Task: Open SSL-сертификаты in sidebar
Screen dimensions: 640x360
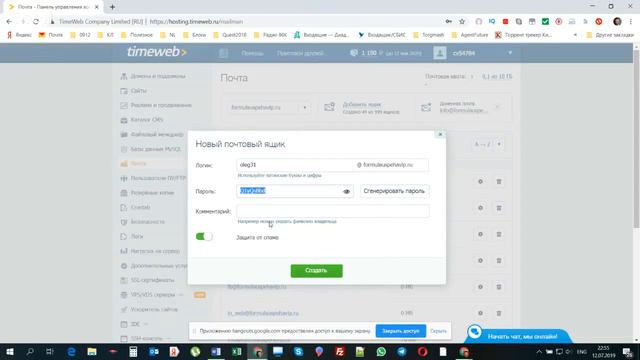Action: tap(152, 280)
